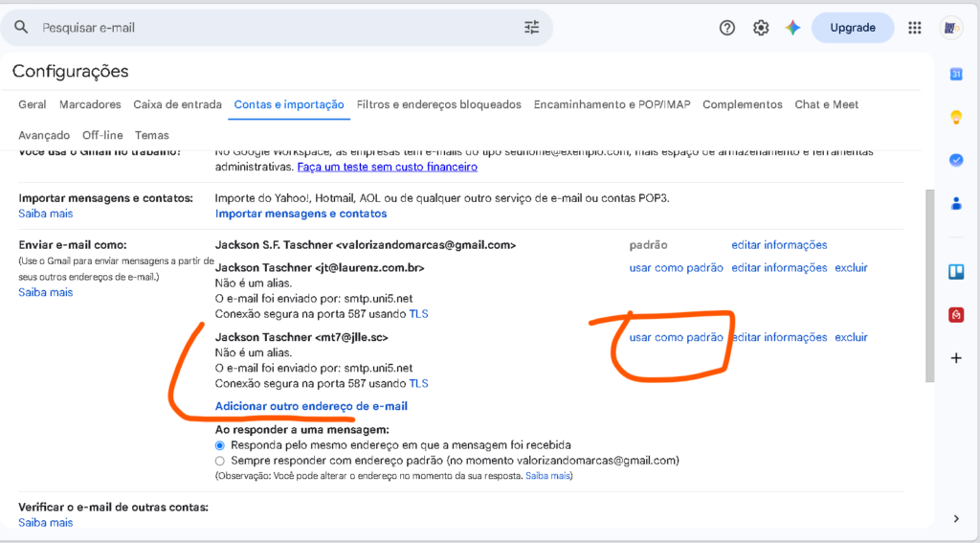Viewport: 980px width, 543px height.
Task: Click excluir for jt@laurenz.com.br
Action: tap(851, 268)
